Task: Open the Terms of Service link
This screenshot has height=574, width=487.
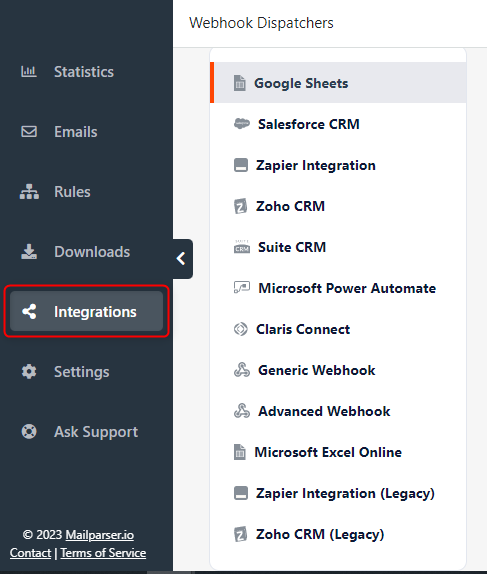Action: click(103, 552)
